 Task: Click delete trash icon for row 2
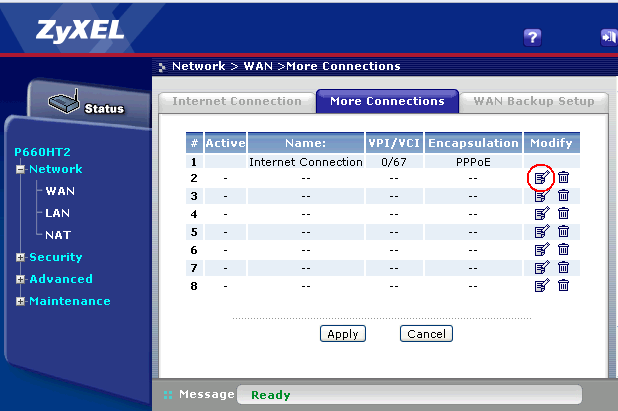pyautogui.click(x=563, y=178)
